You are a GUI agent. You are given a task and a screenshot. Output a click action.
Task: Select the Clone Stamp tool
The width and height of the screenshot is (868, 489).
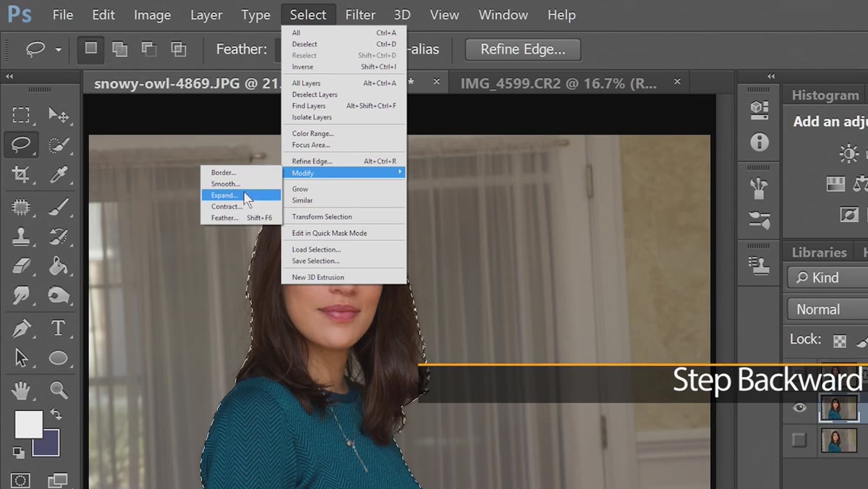tap(21, 237)
